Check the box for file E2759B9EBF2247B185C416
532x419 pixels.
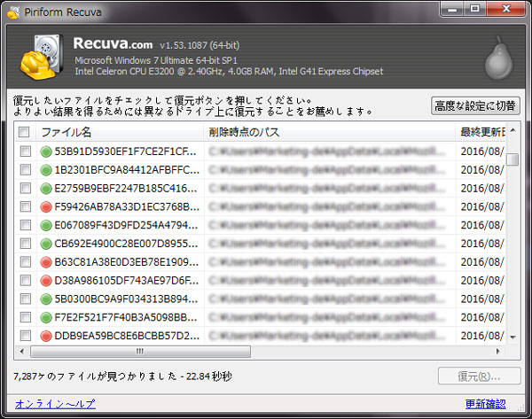click(x=26, y=188)
